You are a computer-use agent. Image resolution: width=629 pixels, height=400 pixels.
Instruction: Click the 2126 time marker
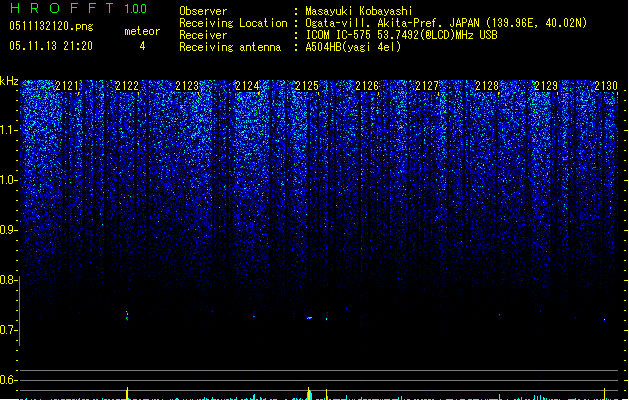367,86
